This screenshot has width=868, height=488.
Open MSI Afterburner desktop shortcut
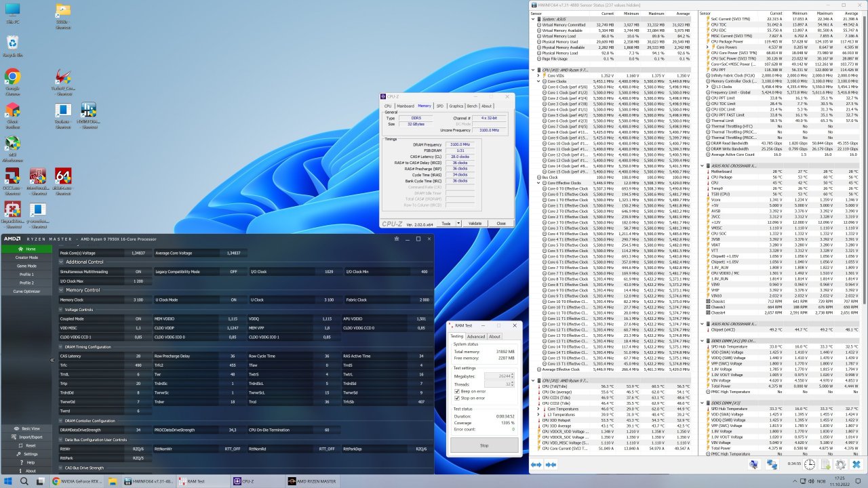12,144
